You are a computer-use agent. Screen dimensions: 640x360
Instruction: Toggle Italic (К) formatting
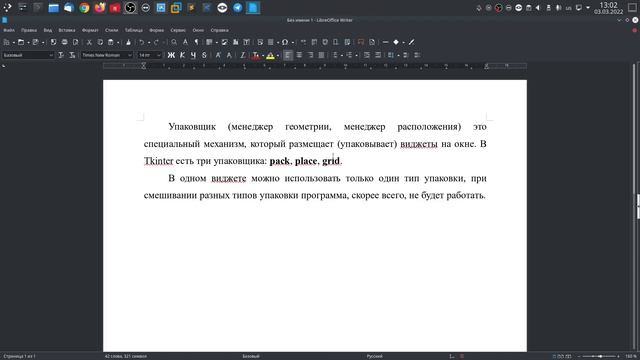(182, 55)
